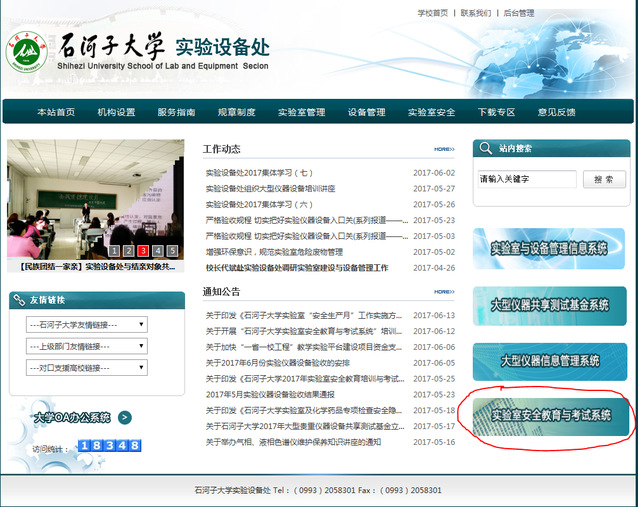The image size is (638, 507).
Task: Open the 服务指南 menu item
Action: pyautogui.click(x=177, y=112)
